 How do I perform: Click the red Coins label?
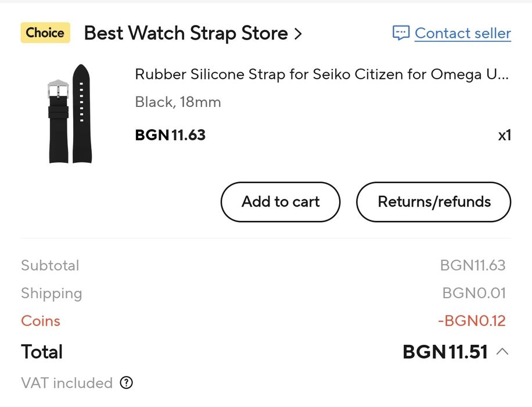click(x=41, y=321)
